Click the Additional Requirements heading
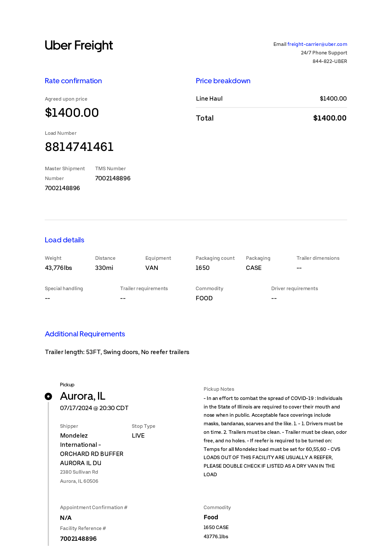 click(85, 334)
